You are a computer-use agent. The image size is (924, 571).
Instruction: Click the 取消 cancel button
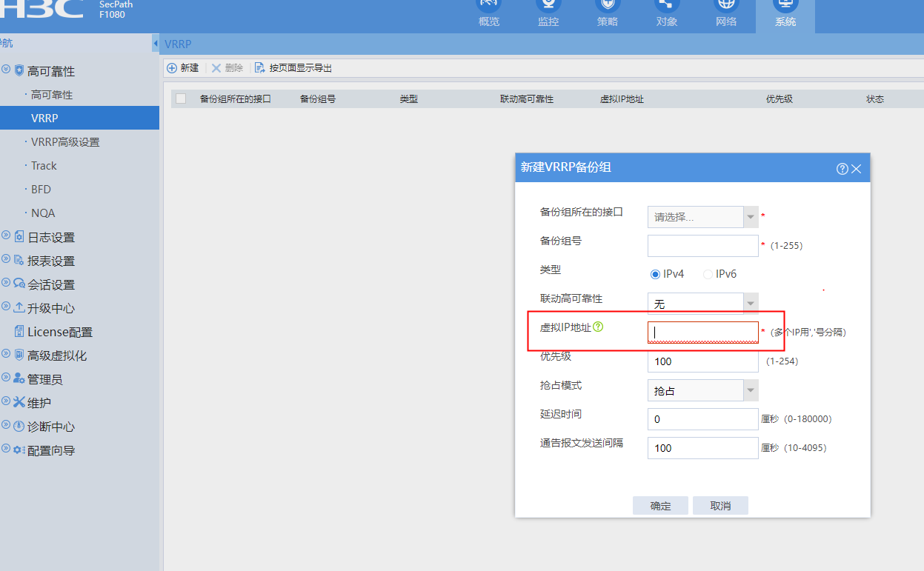tap(720, 506)
